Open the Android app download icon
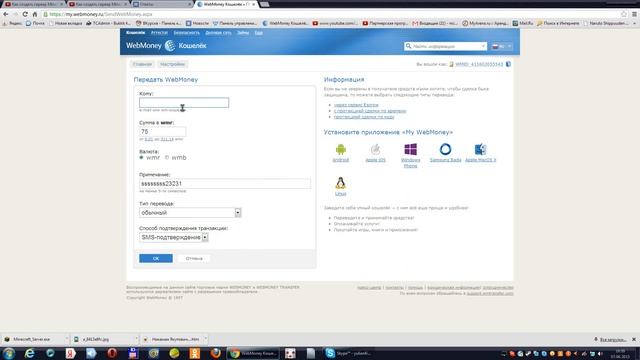Viewport: 640px width, 360px height. click(340, 149)
